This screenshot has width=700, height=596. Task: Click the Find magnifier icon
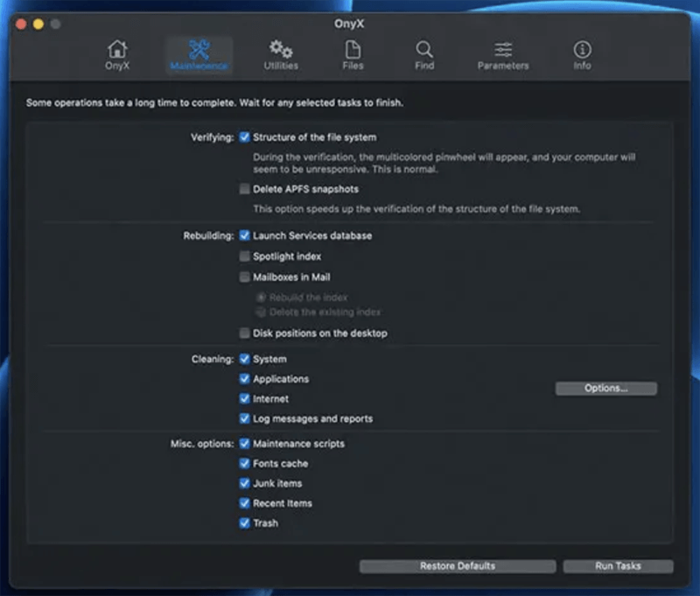424,50
